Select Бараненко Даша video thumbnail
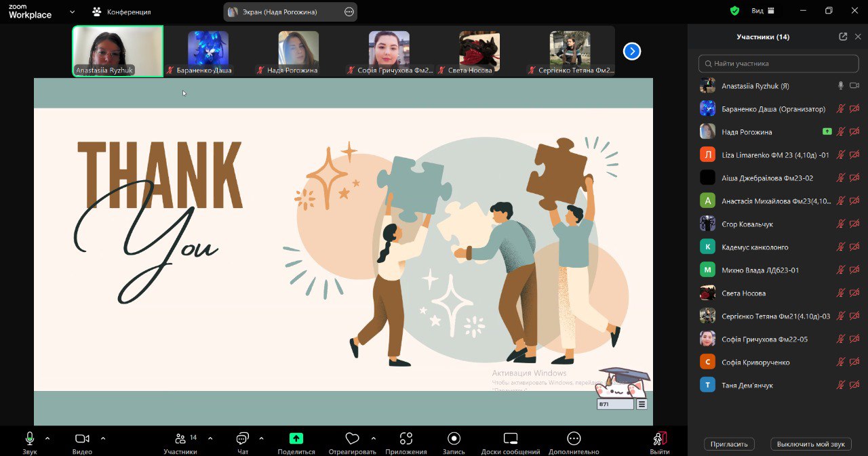Screen dimensions: 868x456 point(208,51)
